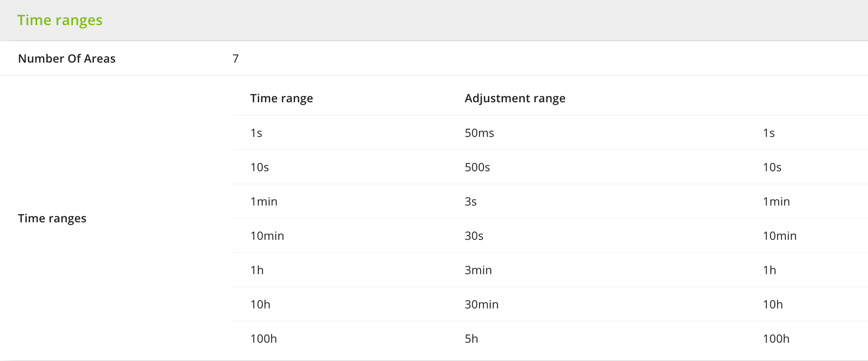Click the "Adjustment range" column header

[x=514, y=98]
